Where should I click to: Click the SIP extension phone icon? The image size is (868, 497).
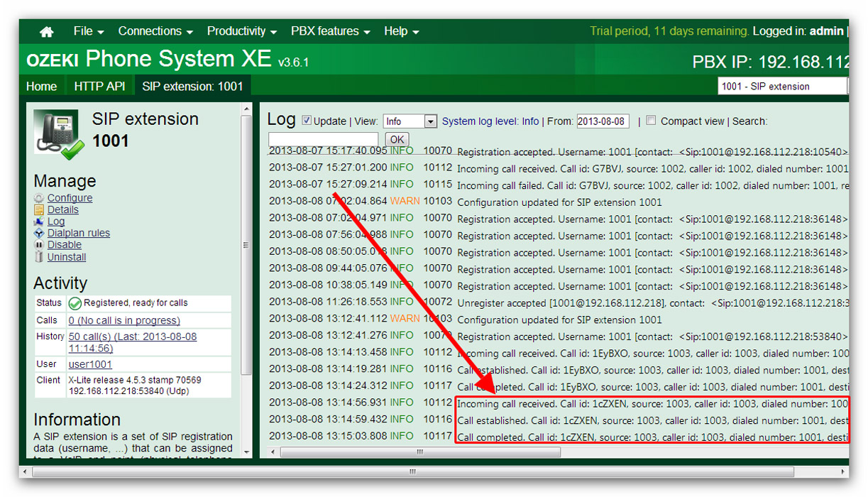click(58, 133)
